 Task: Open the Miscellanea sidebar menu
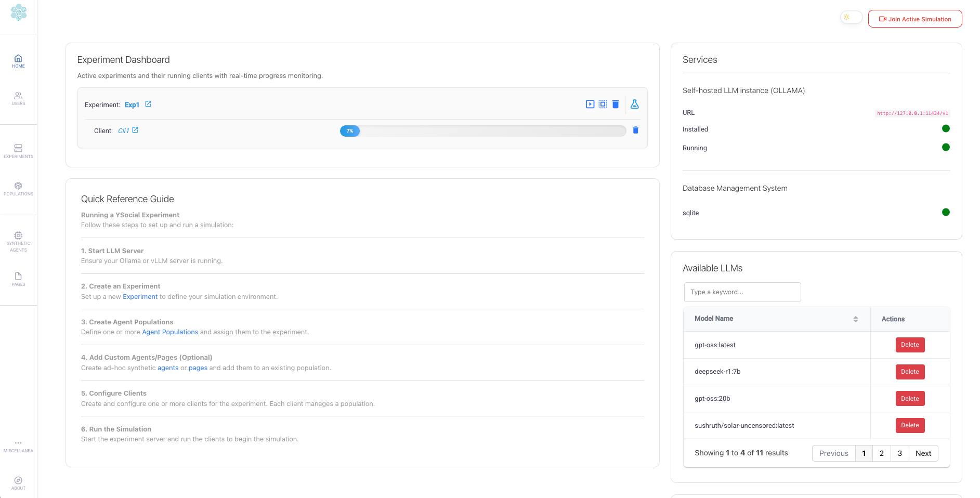[18, 446]
